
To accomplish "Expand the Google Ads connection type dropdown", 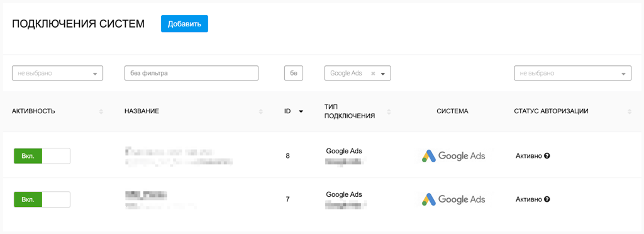I will 383,74.
